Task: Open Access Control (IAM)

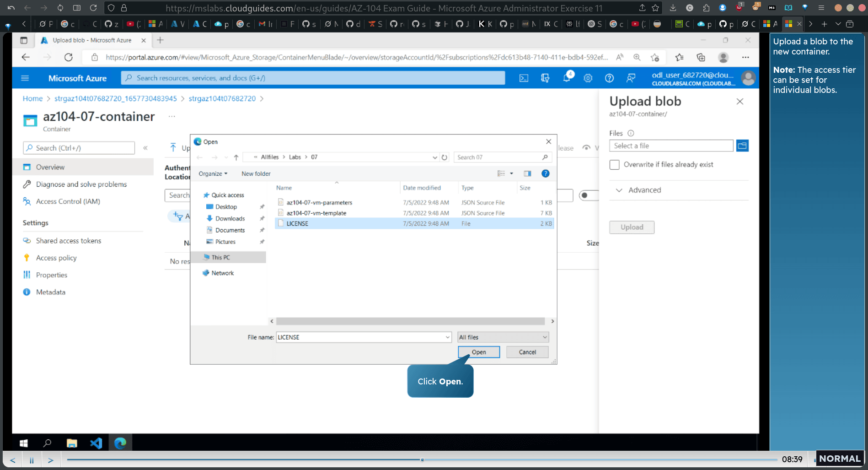Action: [x=68, y=201]
